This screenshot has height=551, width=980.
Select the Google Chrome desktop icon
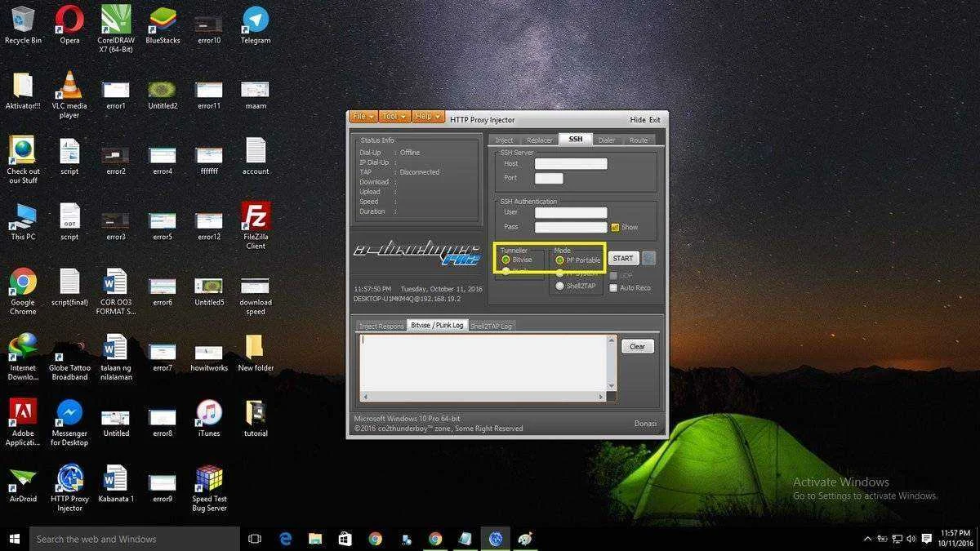pos(23,291)
